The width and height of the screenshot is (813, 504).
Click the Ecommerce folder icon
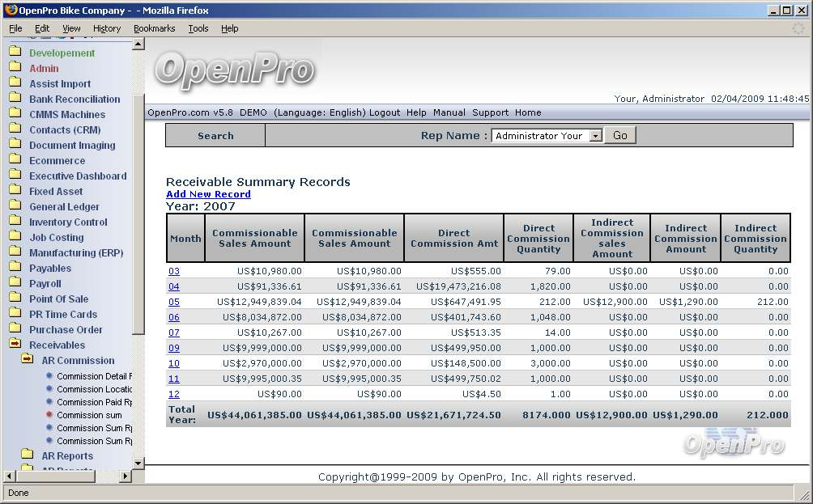15,160
